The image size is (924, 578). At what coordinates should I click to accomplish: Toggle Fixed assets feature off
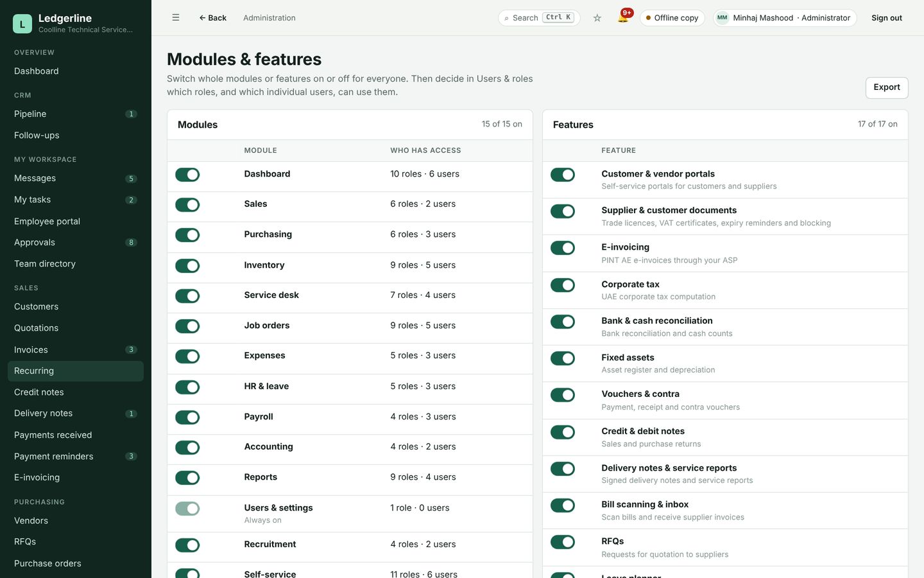coord(563,358)
